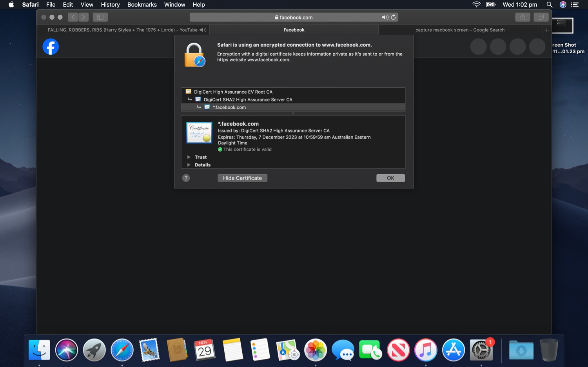
Task: Switch to the YouTube Harry Styles tab
Action: tap(123, 30)
